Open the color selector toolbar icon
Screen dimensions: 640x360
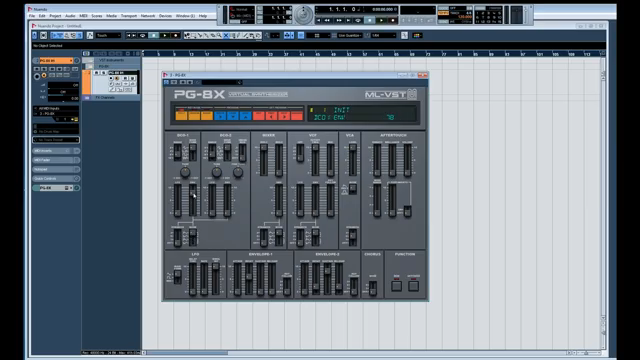pos(417,36)
